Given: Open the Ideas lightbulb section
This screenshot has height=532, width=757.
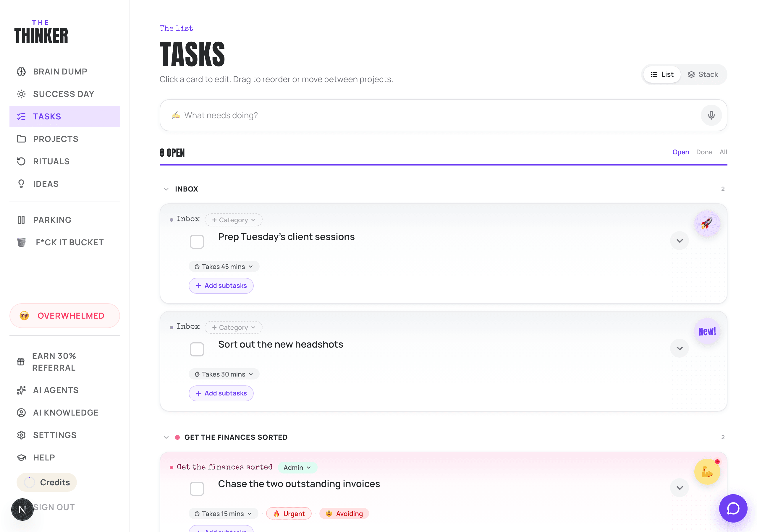Looking at the screenshot, I should 65,184.
